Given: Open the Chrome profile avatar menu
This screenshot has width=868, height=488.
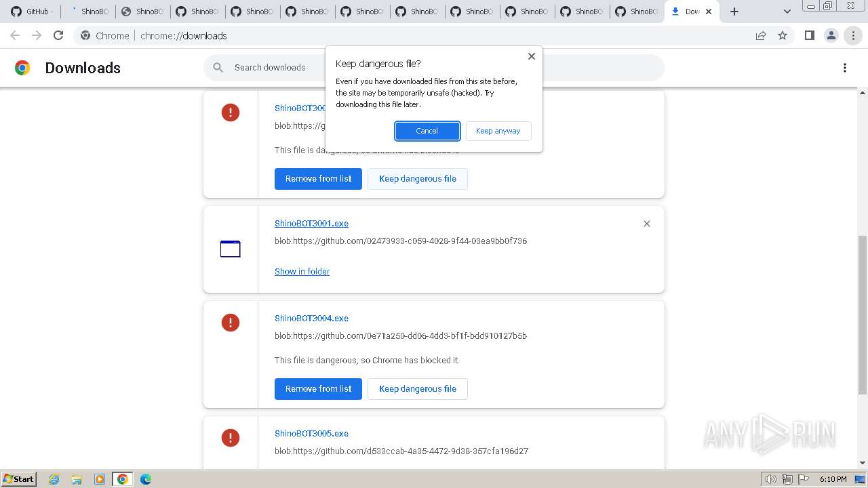Looking at the screenshot, I should 831,36.
